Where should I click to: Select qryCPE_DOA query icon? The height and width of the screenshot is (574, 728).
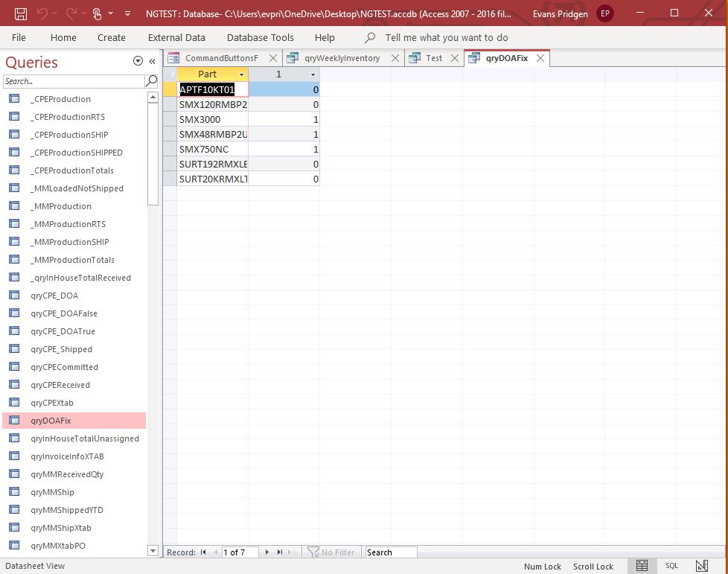[14, 296]
